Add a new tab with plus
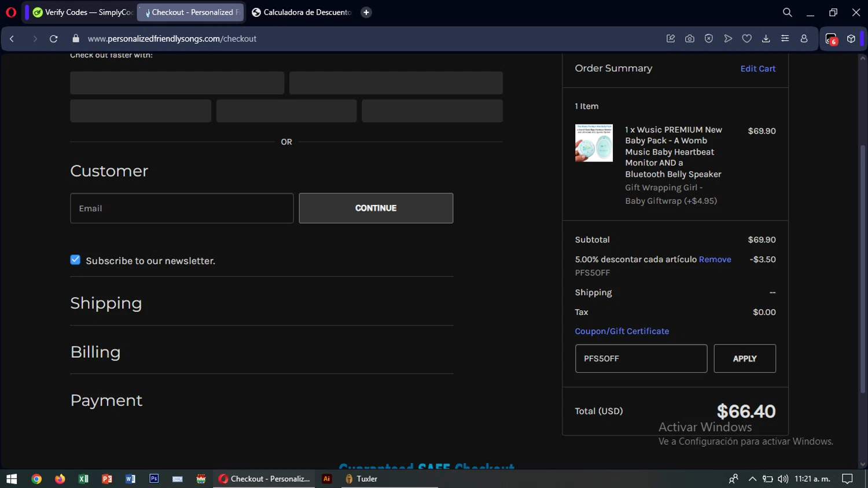 [x=366, y=12]
